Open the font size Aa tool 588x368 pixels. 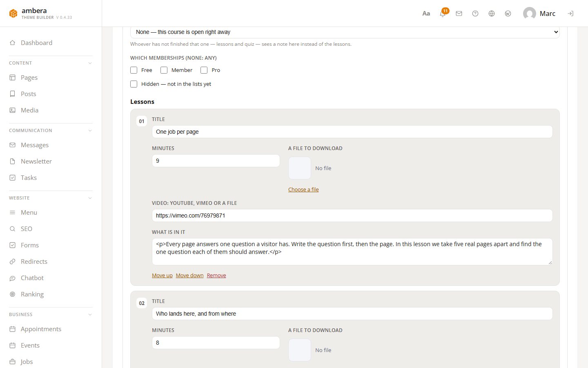tap(426, 13)
